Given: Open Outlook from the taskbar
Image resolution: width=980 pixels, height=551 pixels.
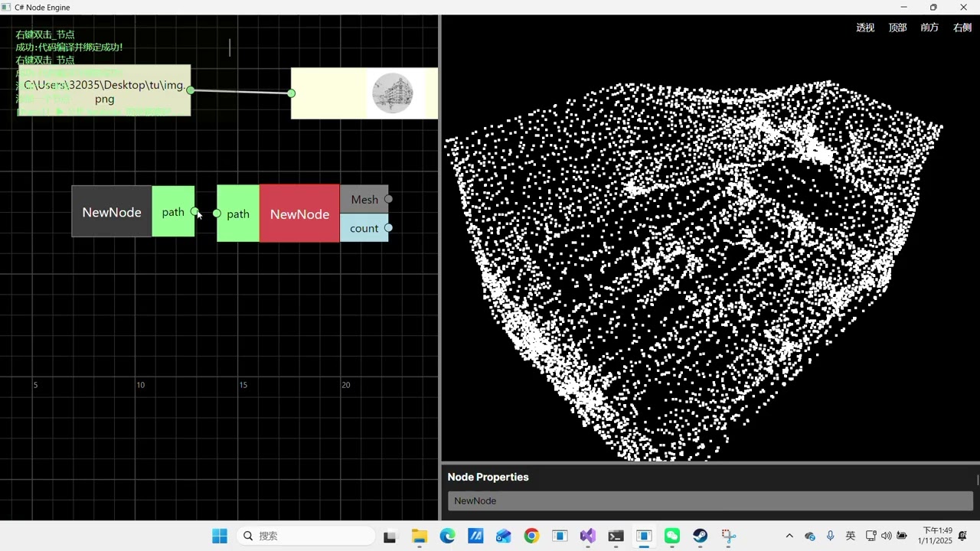Looking at the screenshot, I should (x=503, y=536).
